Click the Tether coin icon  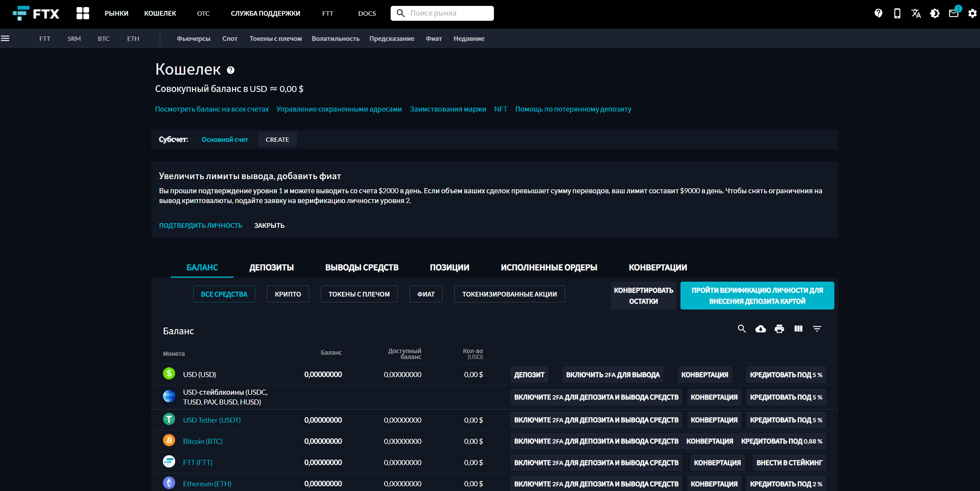[169, 419]
